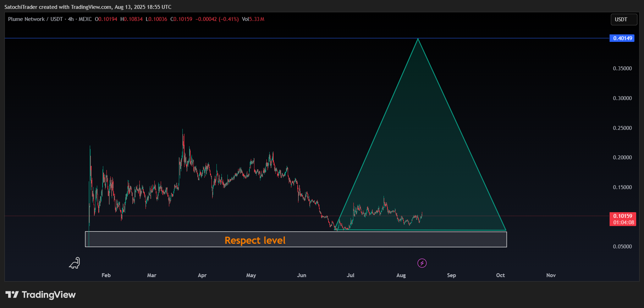Click the 0.30000 price axis label

pyautogui.click(x=622, y=98)
